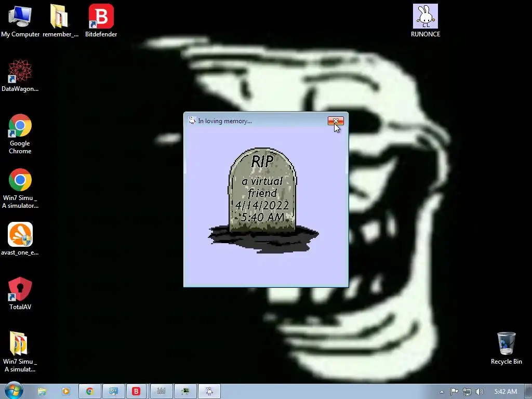Launch the Bitdefender desktop shortcut
This screenshot has height=399, width=532.
pyautogui.click(x=101, y=20)
